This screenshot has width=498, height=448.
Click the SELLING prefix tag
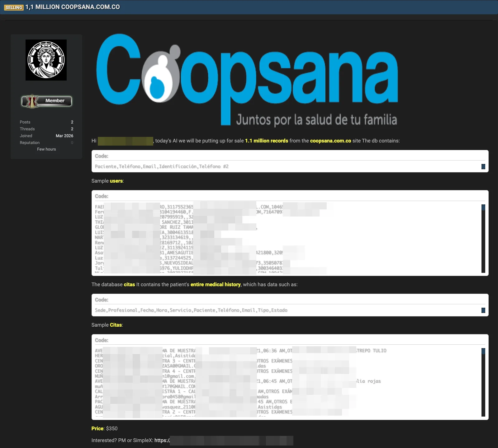(14, 7)
